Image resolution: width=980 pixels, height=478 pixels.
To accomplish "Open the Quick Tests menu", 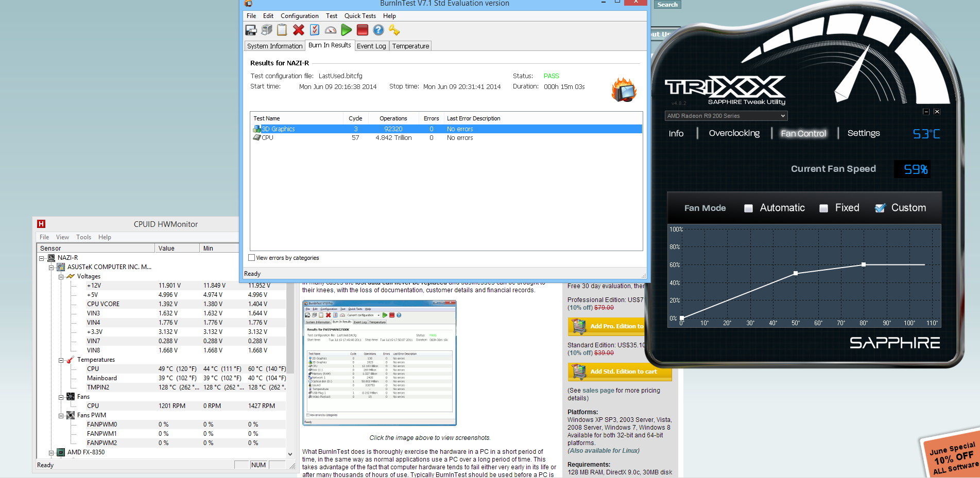I will click(360, 16).
